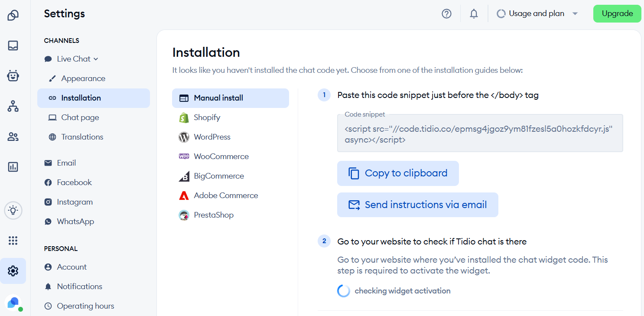Collapse the Live Chat section chevron

(96, 59)
